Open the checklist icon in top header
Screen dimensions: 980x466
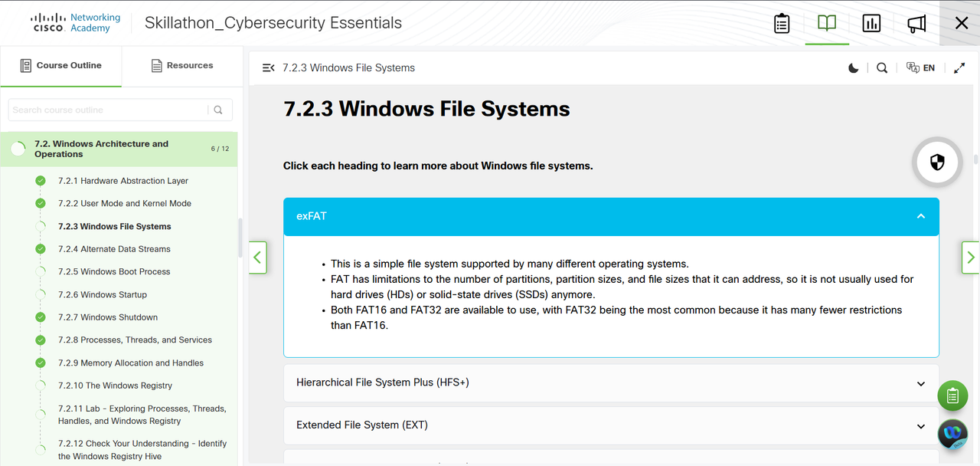(782, 24)
